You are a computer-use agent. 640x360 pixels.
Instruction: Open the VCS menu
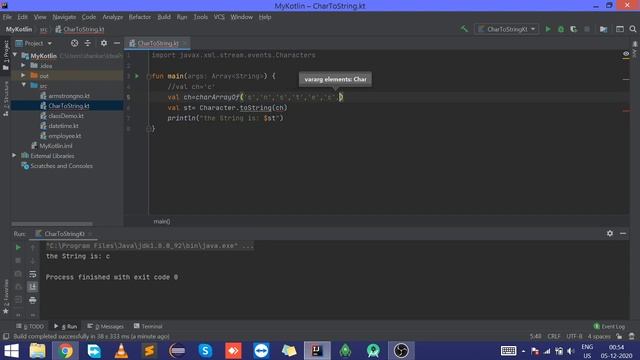219,17
